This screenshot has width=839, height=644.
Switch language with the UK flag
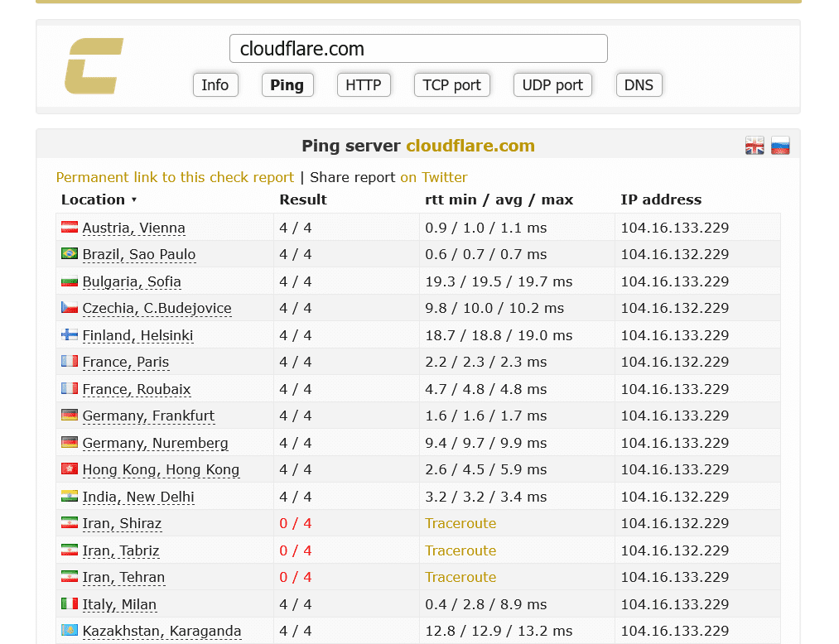tap(755, 146)
